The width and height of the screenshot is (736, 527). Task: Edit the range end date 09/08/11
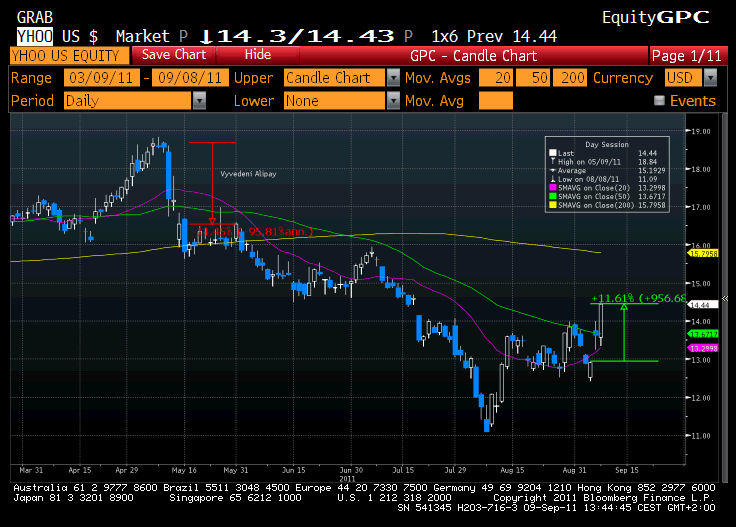pyautogui.click(x=190, y=78)
